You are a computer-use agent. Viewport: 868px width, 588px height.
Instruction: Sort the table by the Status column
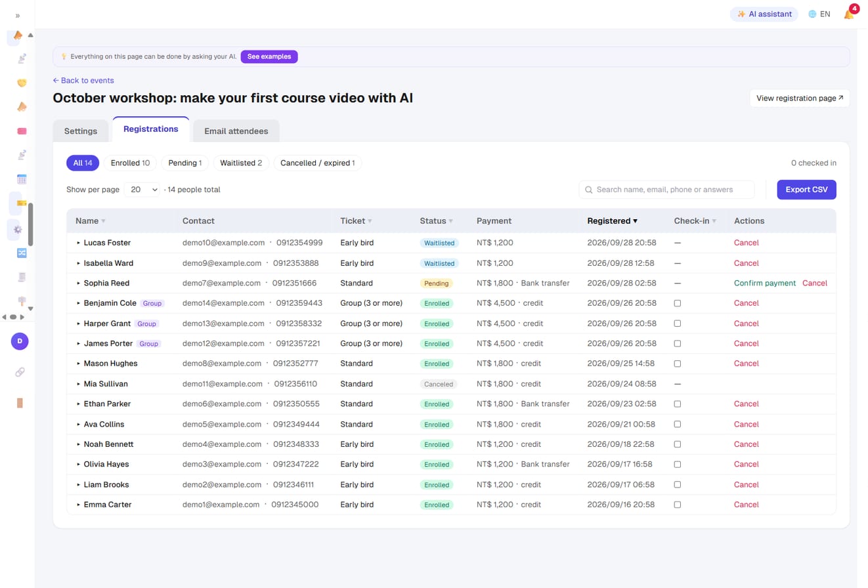pyautogui.click(x=436, y=221)
